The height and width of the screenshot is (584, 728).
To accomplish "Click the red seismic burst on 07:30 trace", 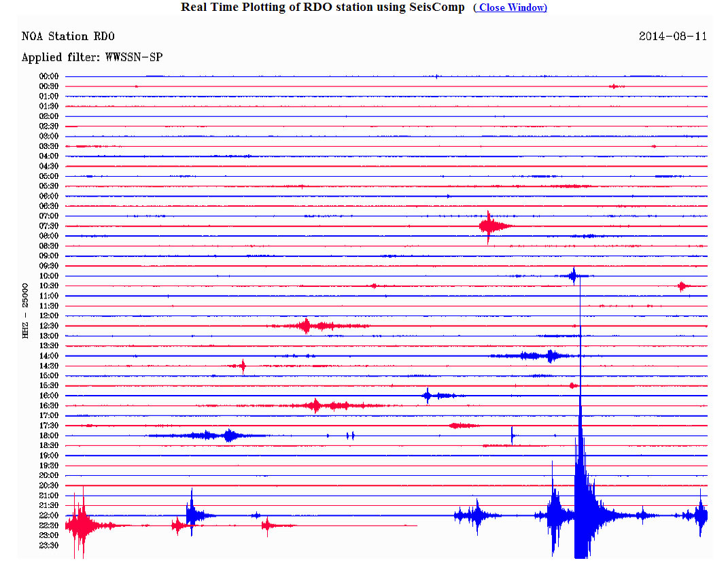I will click(x=489, y=226).
